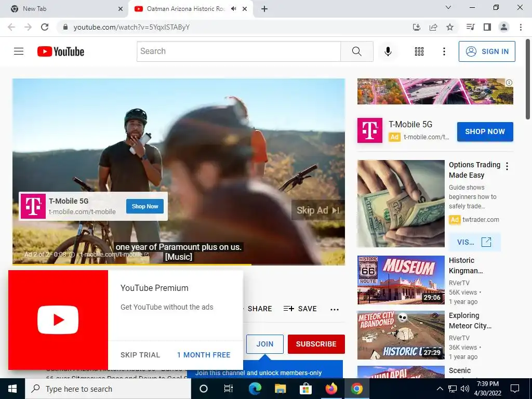Click SHOP NOW beside T-Mobile 5G
Viewport: 532px width, 399px height.
(x=485, y=131)
